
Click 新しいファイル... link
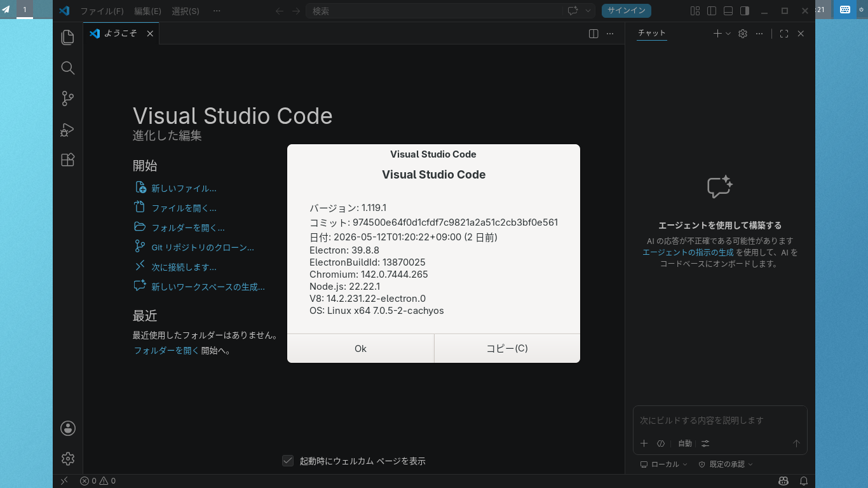(x=184, y=188)
